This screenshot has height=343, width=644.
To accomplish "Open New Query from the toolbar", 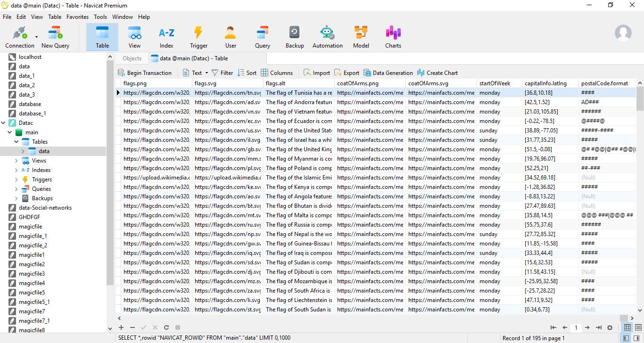I will click(55, 37).
